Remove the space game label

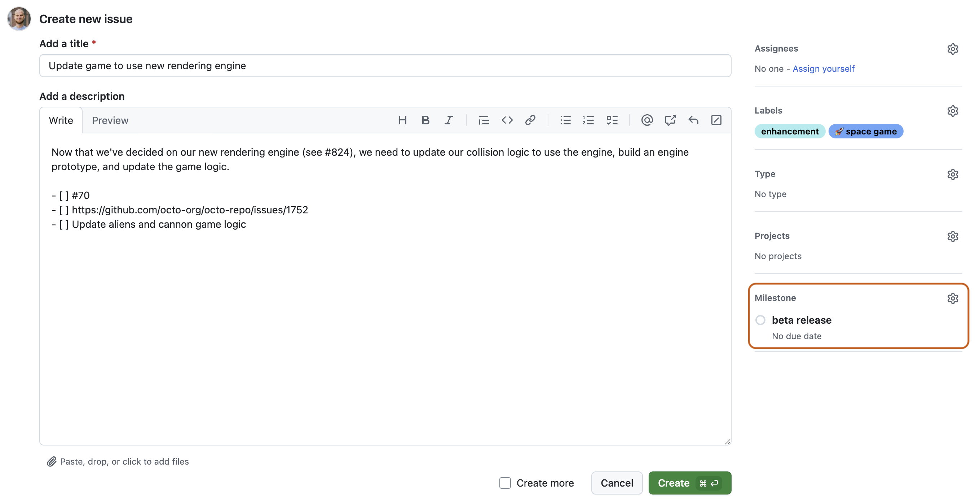coord(866,131)
